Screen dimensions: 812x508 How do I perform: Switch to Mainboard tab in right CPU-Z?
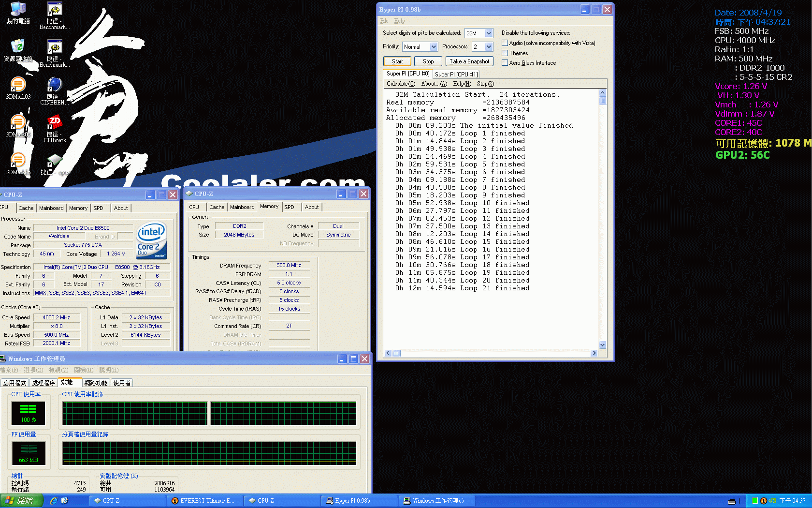pyautogui.click(x=242, y=207)
